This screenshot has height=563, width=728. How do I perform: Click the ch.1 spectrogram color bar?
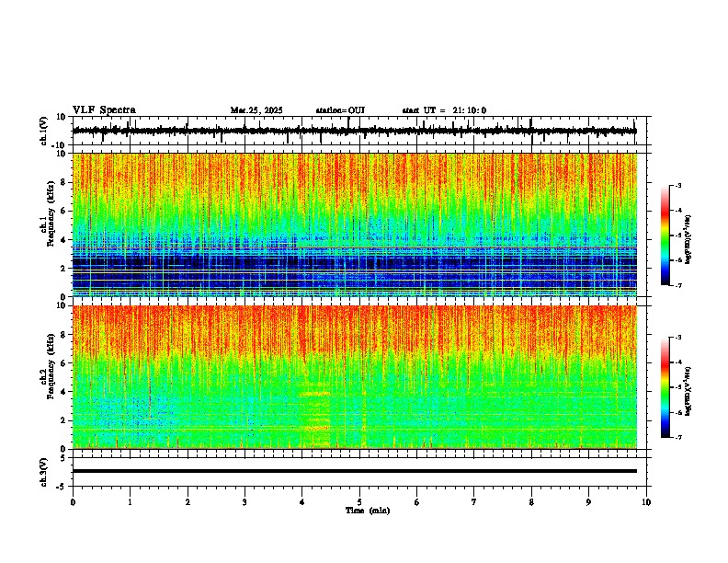665,236
